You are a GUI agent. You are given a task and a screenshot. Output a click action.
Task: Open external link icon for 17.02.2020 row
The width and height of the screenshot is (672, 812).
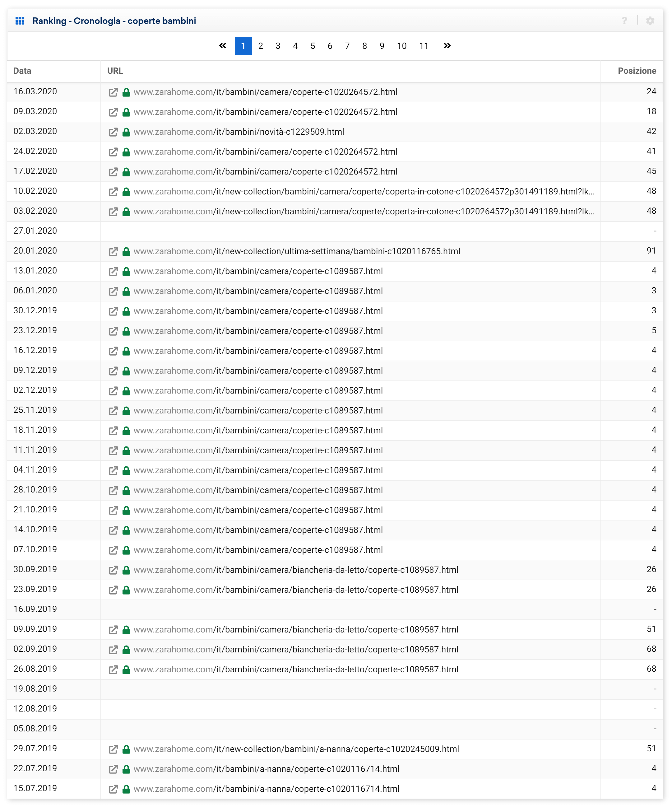[113, 172]
